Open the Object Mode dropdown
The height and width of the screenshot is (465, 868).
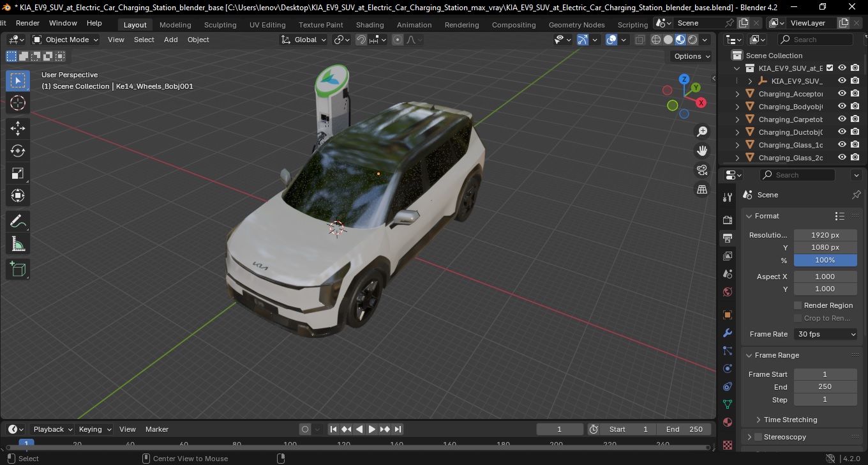[66, 40]
